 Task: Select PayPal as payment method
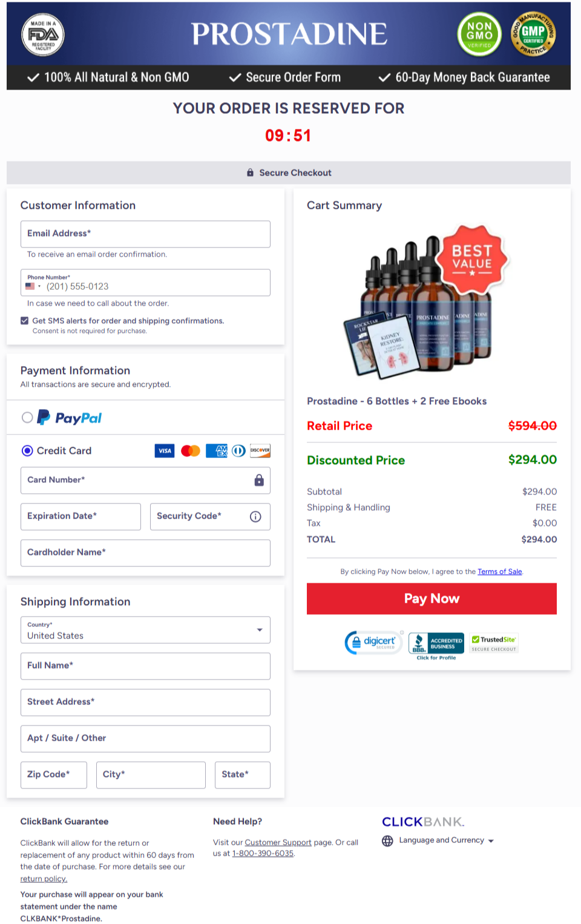click(26, 417)
